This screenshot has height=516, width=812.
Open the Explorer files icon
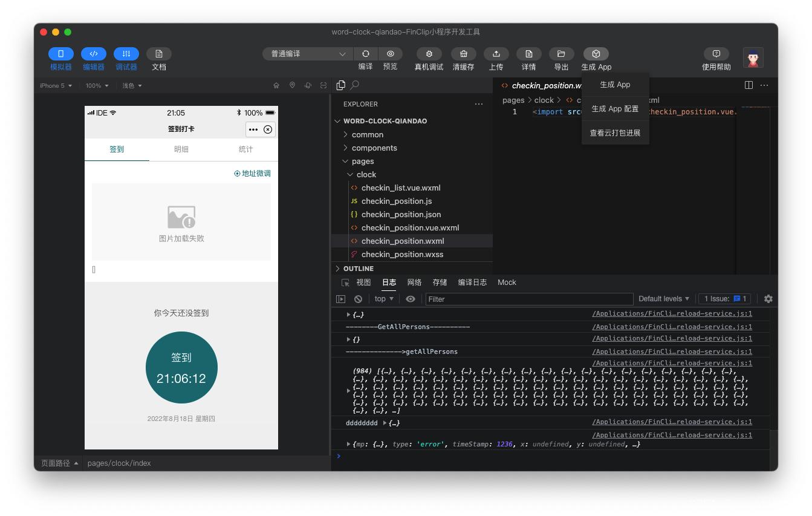(341, 85)
